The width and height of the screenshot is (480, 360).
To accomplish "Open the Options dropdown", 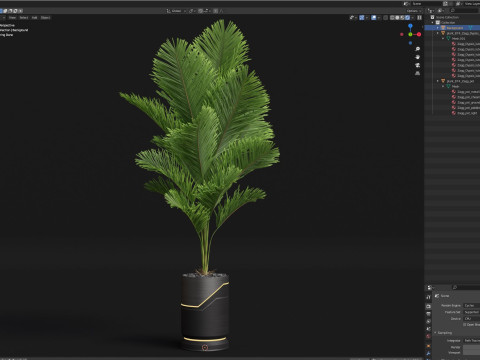I will tap(414, 11).
